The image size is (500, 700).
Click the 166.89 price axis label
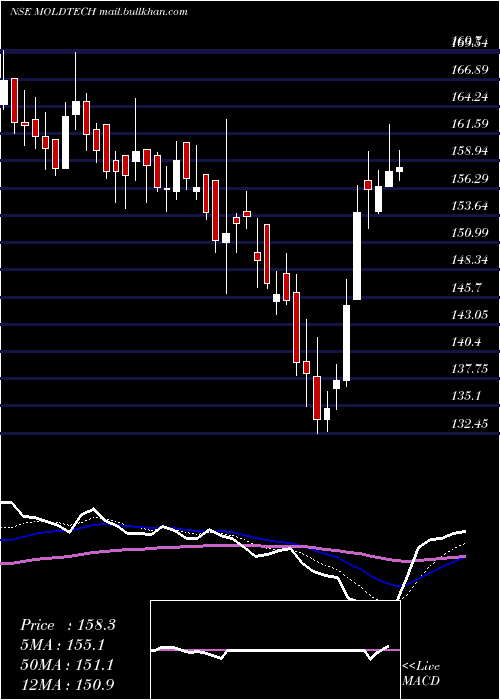(x=469, y=70)
